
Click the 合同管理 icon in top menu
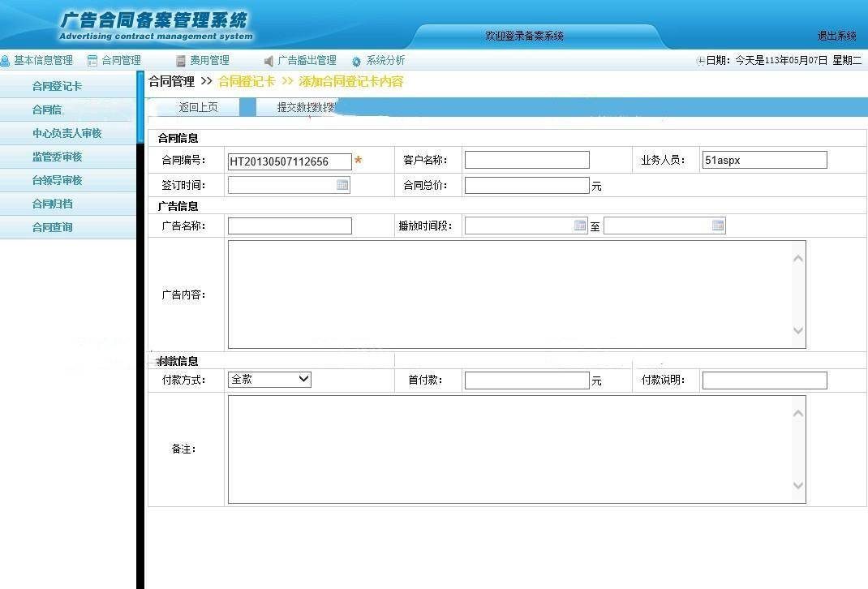click(x=92, y=61)
